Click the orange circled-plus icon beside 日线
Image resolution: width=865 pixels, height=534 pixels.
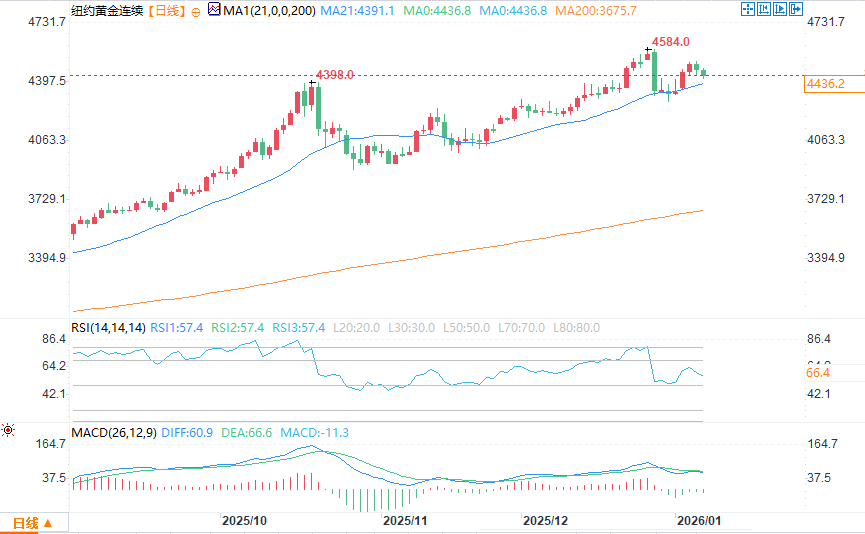pyautogui.click(x=196, y=12)
